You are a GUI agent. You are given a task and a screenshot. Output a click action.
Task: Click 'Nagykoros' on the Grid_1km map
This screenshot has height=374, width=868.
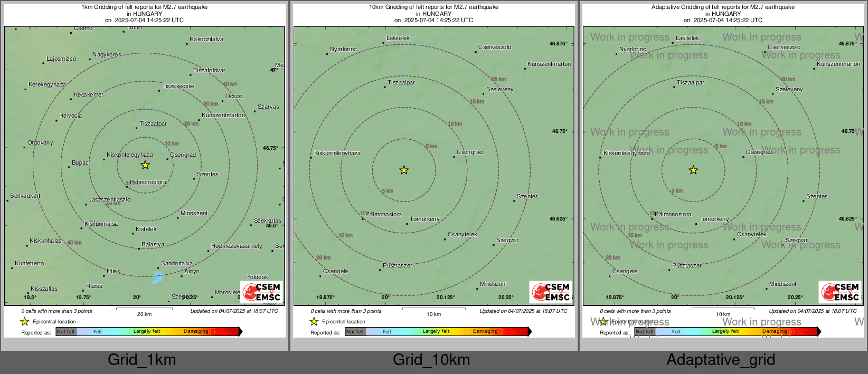point(107,55)
